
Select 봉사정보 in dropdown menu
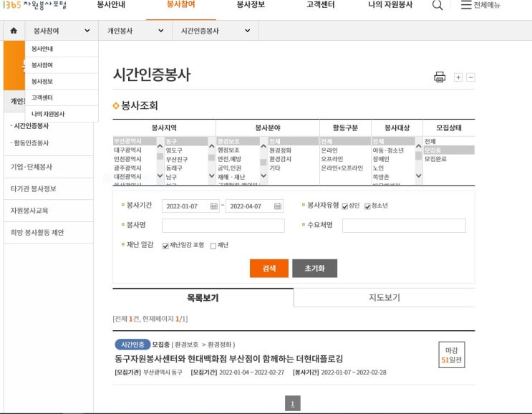[x=62, y=82]
